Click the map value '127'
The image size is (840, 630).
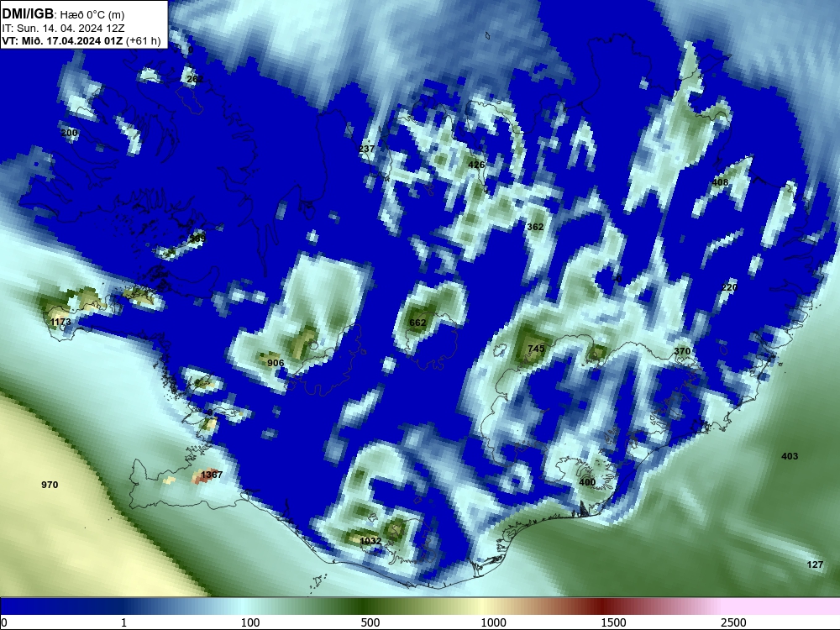click(815, 564)
